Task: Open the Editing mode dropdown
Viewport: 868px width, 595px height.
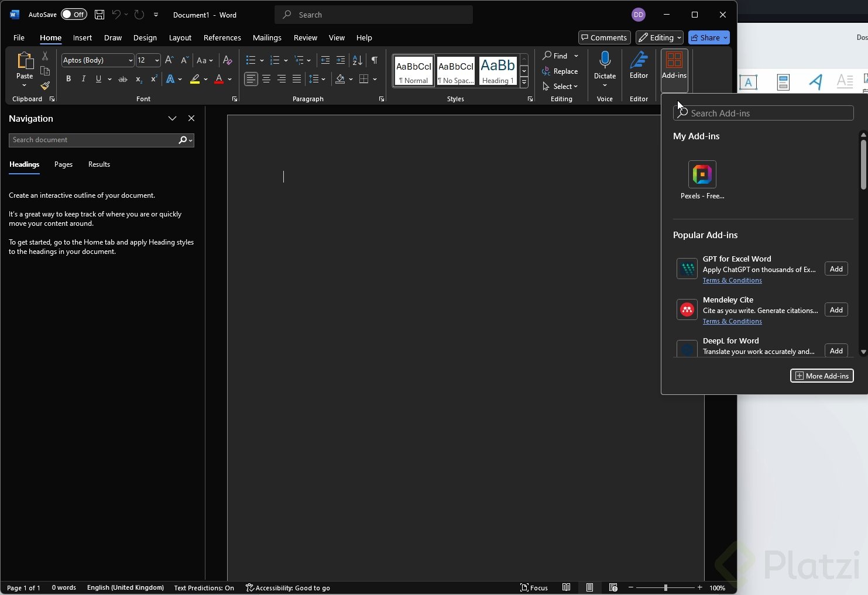Action: coord(659,37)
